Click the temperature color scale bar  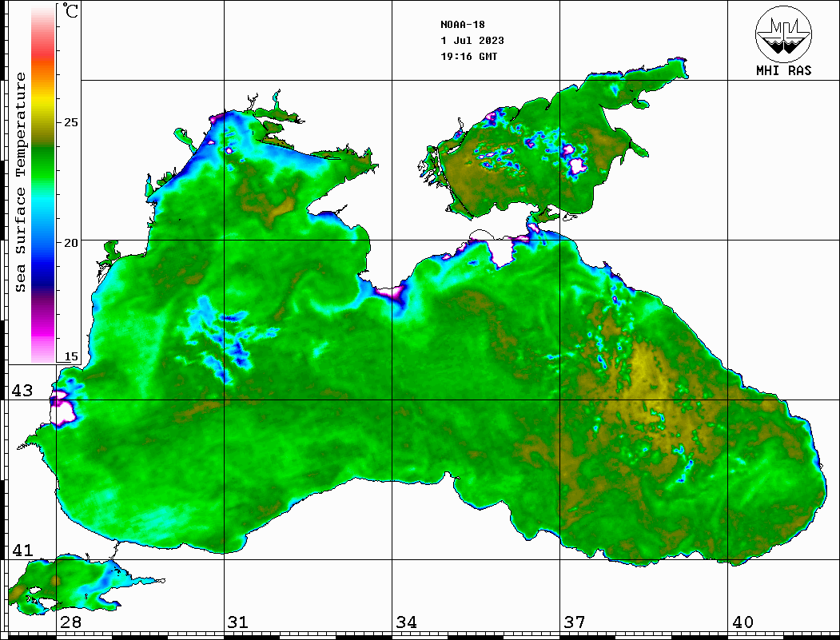point(43,184)
